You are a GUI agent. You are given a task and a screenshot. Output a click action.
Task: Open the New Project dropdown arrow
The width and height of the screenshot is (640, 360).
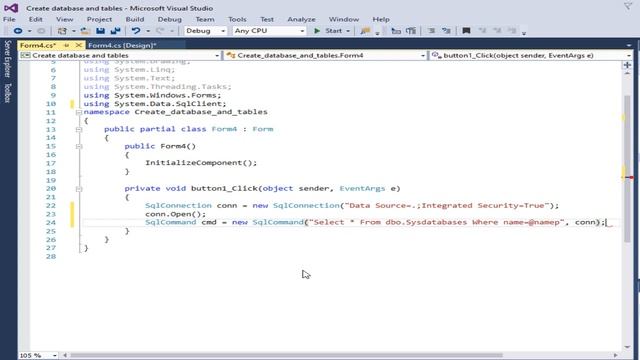click(73, 31)
